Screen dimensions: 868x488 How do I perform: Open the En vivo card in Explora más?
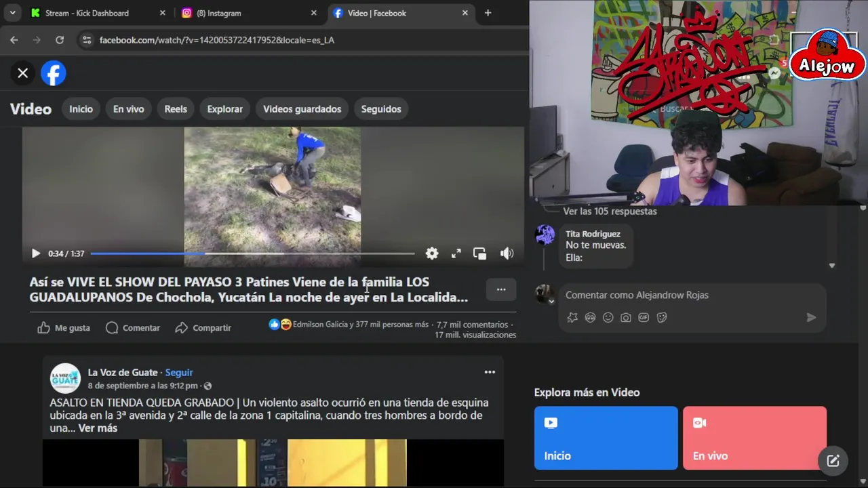[755, 438]
